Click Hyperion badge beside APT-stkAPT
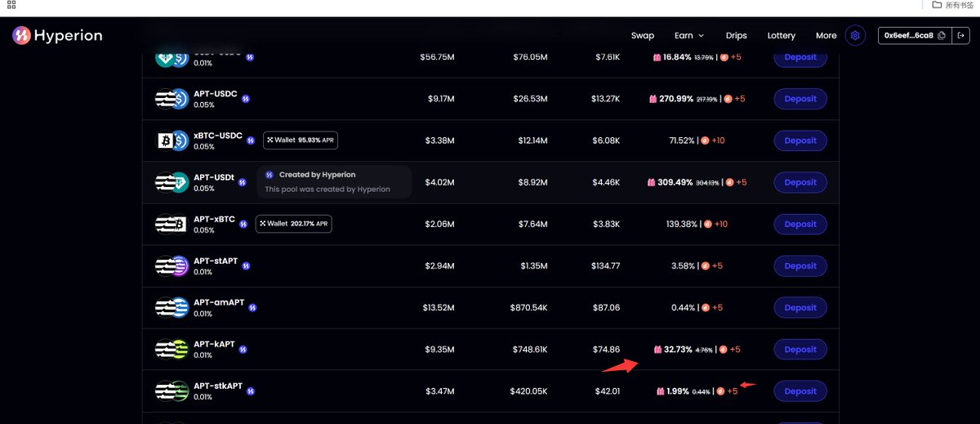 coord(251,391)
